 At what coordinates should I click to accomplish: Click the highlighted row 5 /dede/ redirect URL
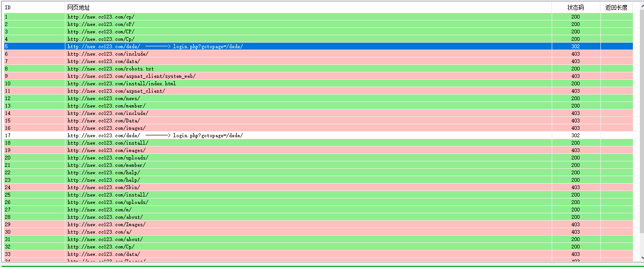coord(155,46)
